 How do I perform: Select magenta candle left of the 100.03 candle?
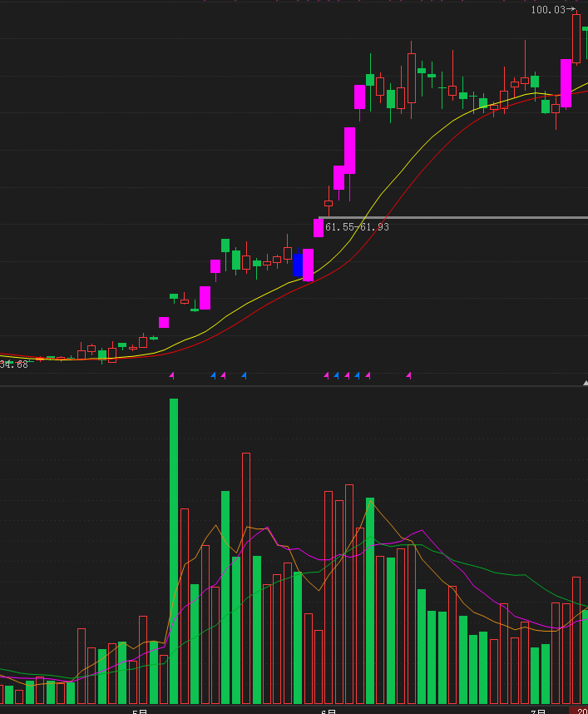(x=566, y=83)
